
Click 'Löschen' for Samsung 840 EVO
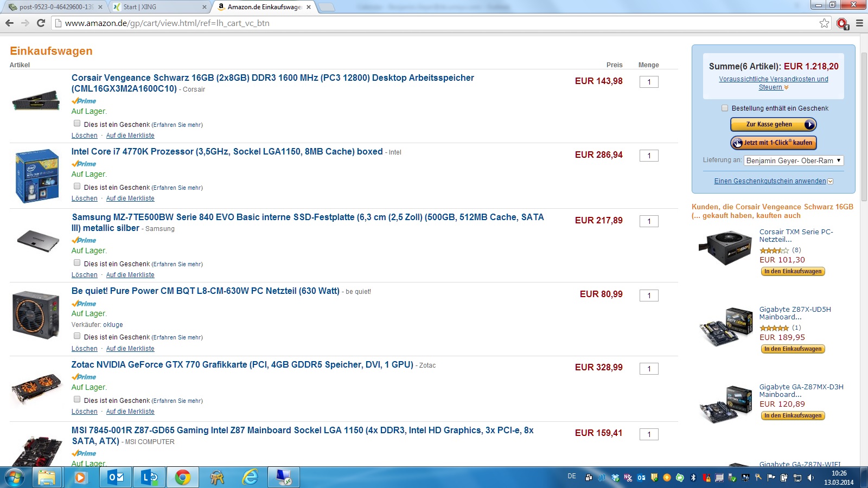[85, 275]
